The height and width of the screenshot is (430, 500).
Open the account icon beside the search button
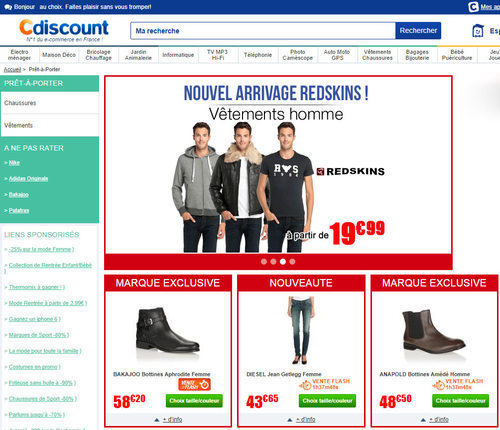click(478, 31)
